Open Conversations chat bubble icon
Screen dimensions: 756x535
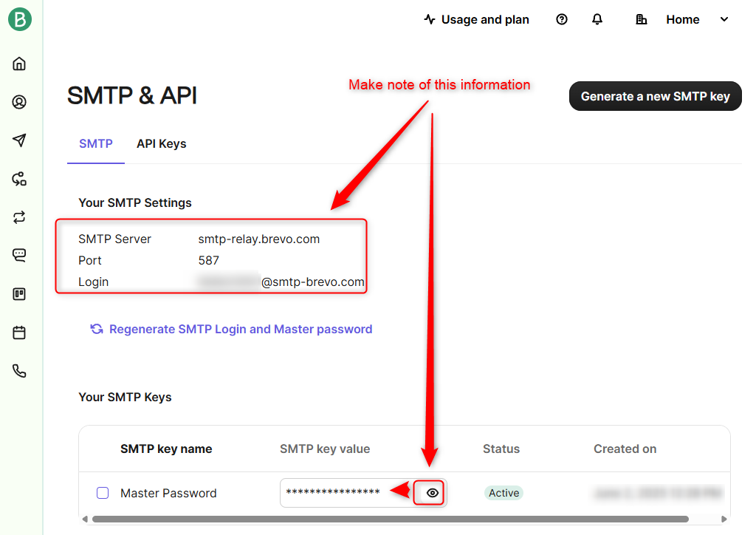pos(19,255)
